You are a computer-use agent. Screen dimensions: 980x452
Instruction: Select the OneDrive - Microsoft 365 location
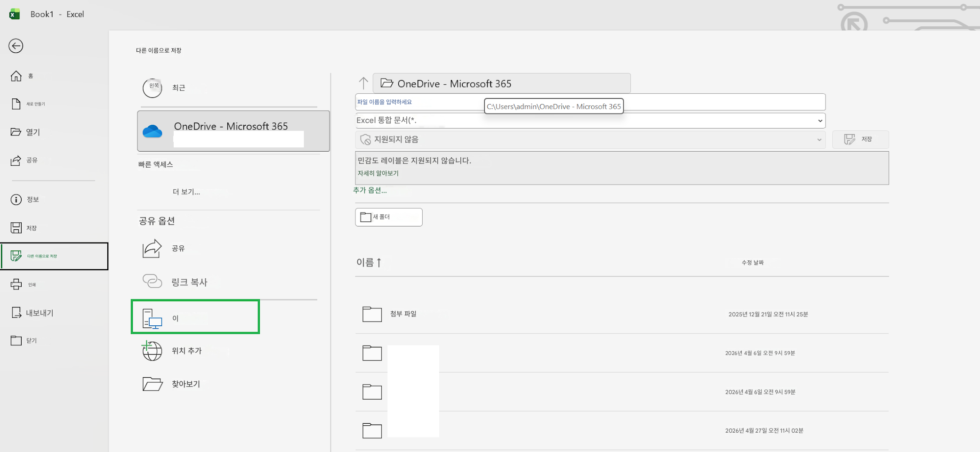[233, 131]
